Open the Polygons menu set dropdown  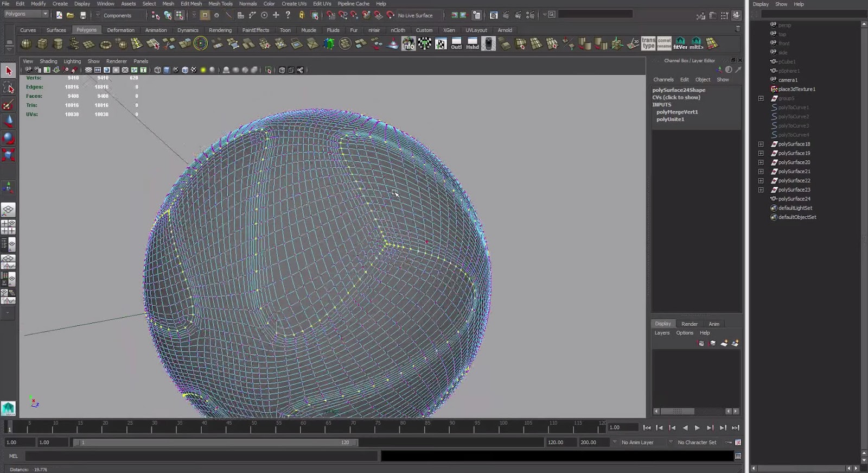(26, 14)
